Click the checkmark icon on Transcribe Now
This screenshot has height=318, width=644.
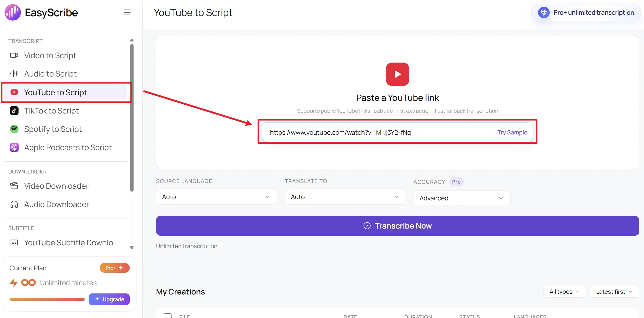(x=367, y=226)
